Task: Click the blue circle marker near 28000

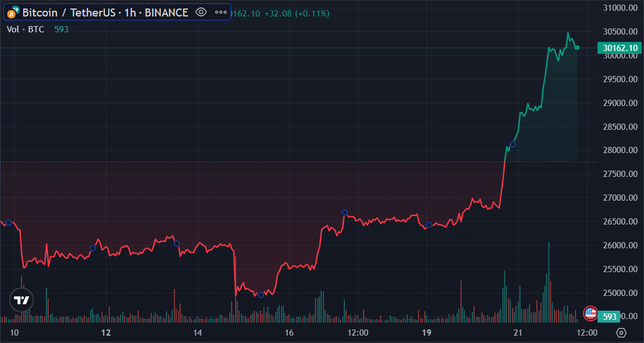Action: [513, 145]
